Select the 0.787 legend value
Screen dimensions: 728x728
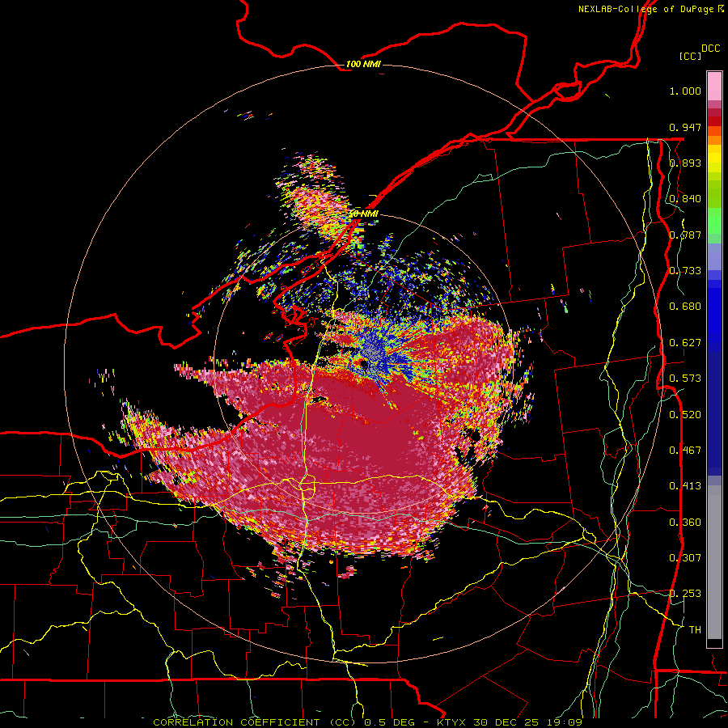click(685, 235)
